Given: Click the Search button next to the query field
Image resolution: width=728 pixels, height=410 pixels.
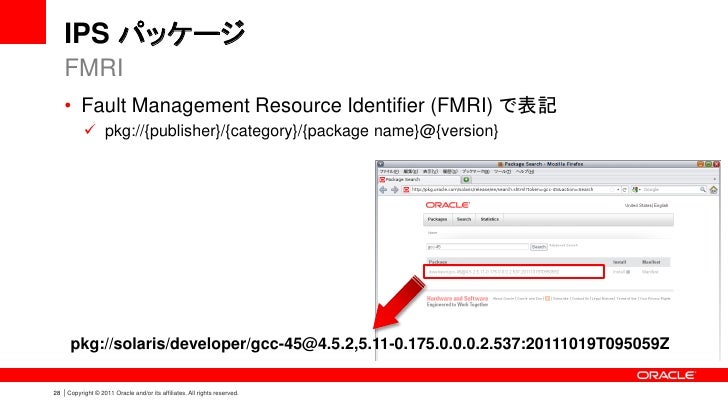Looking at the screenshot, I should 539,247.
